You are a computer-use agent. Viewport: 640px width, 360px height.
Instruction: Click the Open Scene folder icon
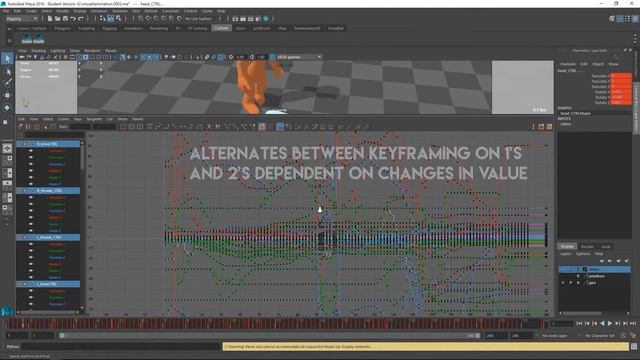point(58,18)
